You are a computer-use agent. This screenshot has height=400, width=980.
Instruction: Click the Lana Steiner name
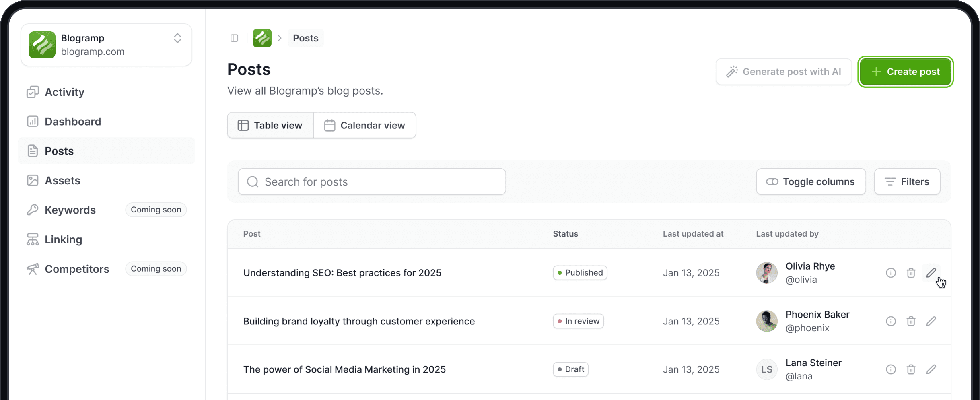[813, 363]
